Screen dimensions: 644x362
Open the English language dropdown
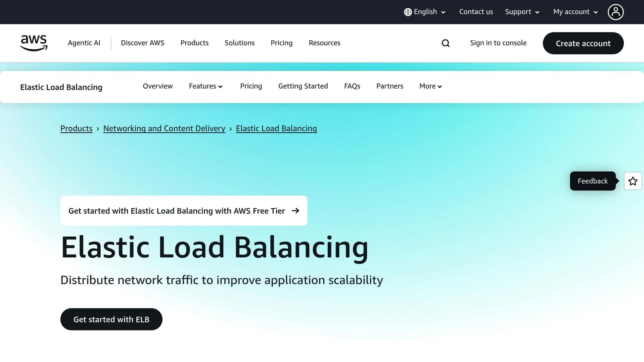425,12
